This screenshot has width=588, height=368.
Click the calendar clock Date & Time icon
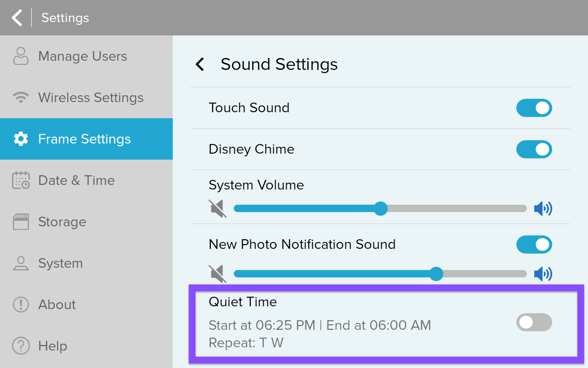point(21,180)
